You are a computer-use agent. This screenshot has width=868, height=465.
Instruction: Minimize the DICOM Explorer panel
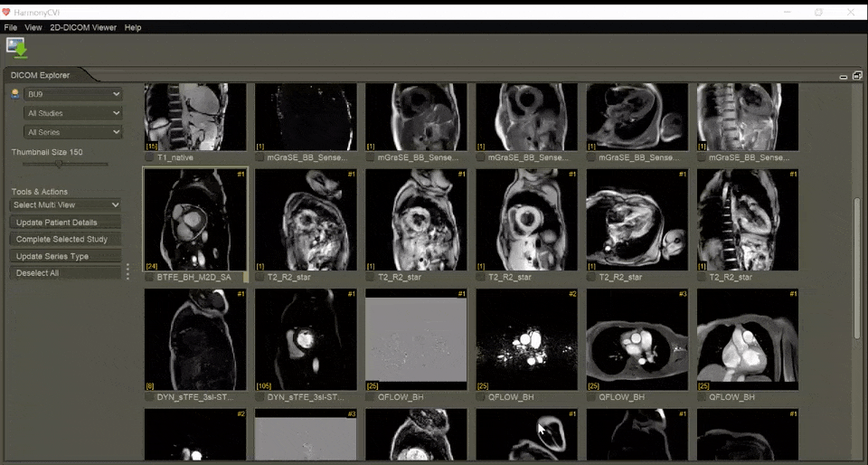click(843, 76)
